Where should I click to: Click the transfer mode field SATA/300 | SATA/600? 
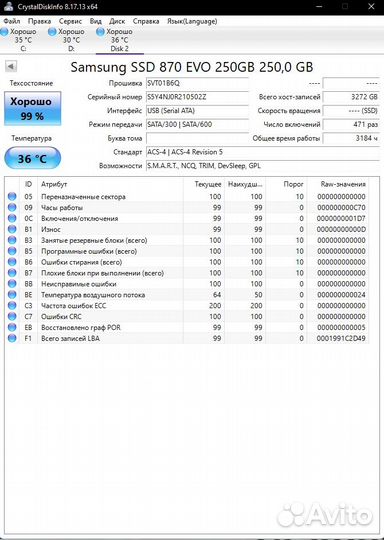(197, 125)
